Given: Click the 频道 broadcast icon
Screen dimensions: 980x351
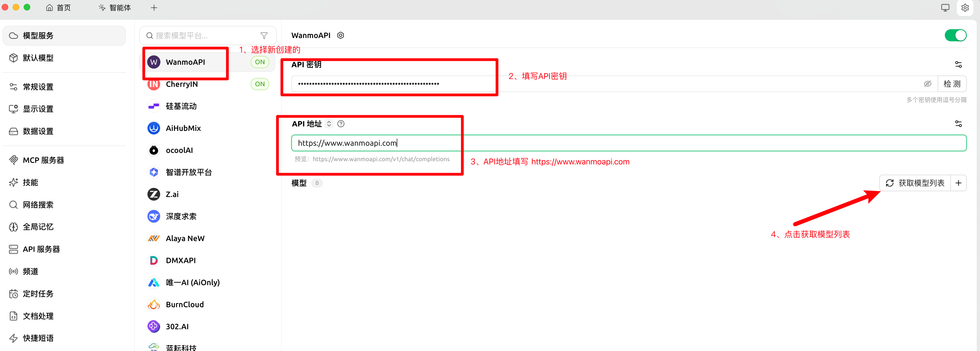Looking at the screenshot, I should click(13, 271).
